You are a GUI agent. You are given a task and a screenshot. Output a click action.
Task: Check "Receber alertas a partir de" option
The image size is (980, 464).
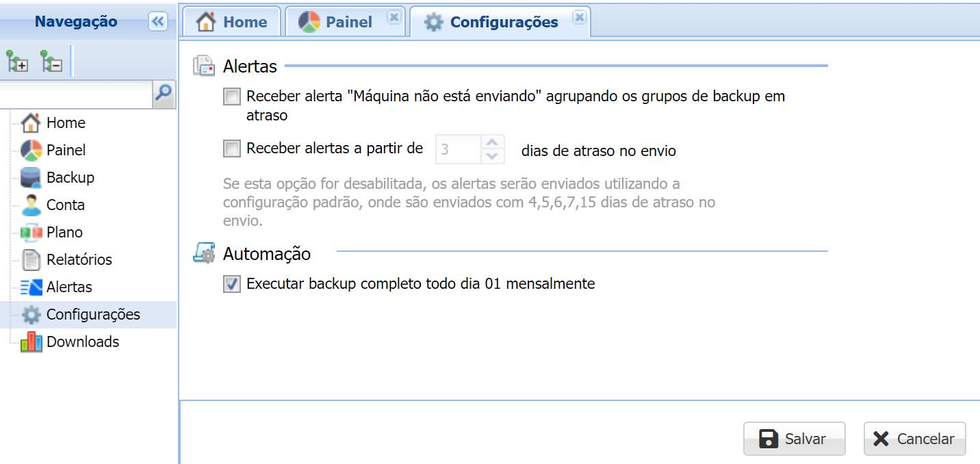click(232, 149)
